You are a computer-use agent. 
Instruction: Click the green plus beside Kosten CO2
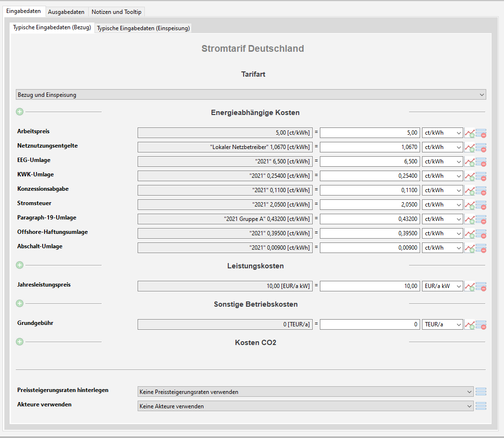click(20, 342)
